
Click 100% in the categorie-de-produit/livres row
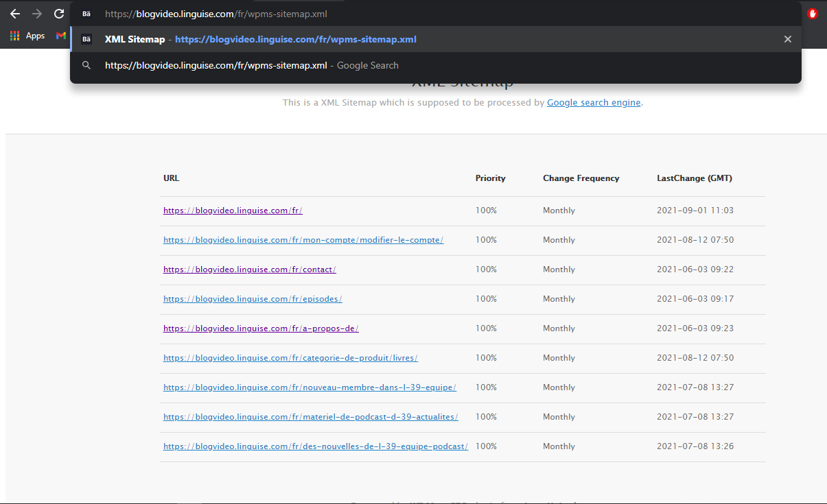(x=486, y=358)
